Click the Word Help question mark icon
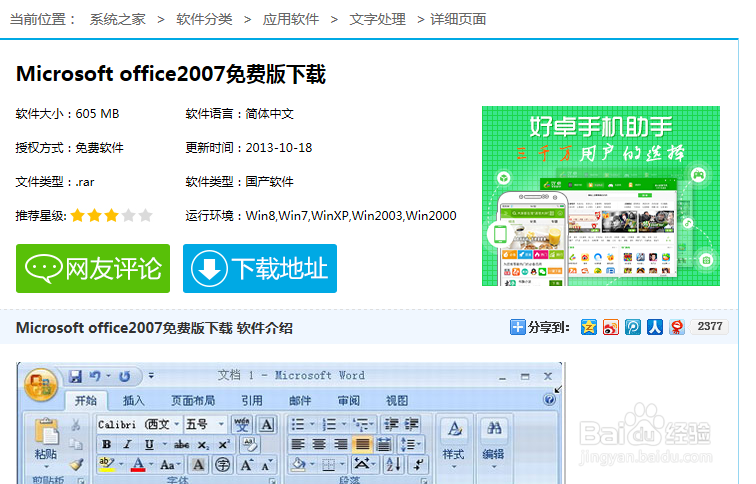Viewport: 756px width, 484px height. tap(549, 400)
